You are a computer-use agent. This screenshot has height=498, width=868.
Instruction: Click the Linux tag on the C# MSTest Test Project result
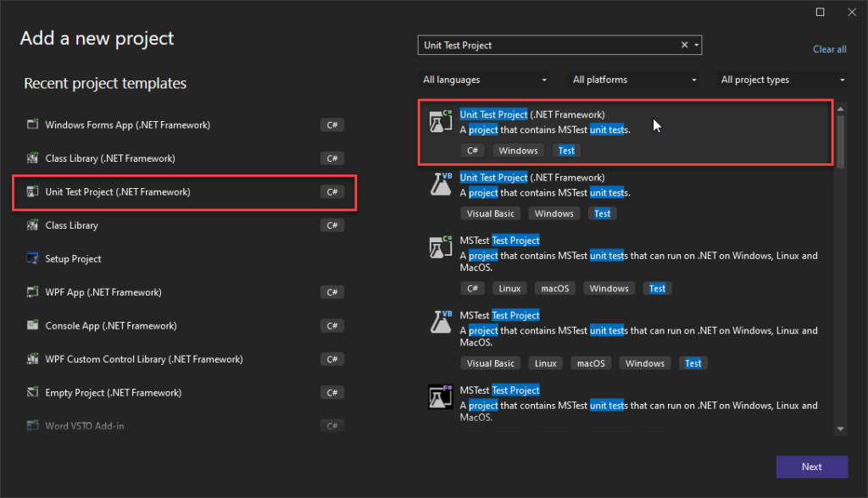(x=509, y=288)
